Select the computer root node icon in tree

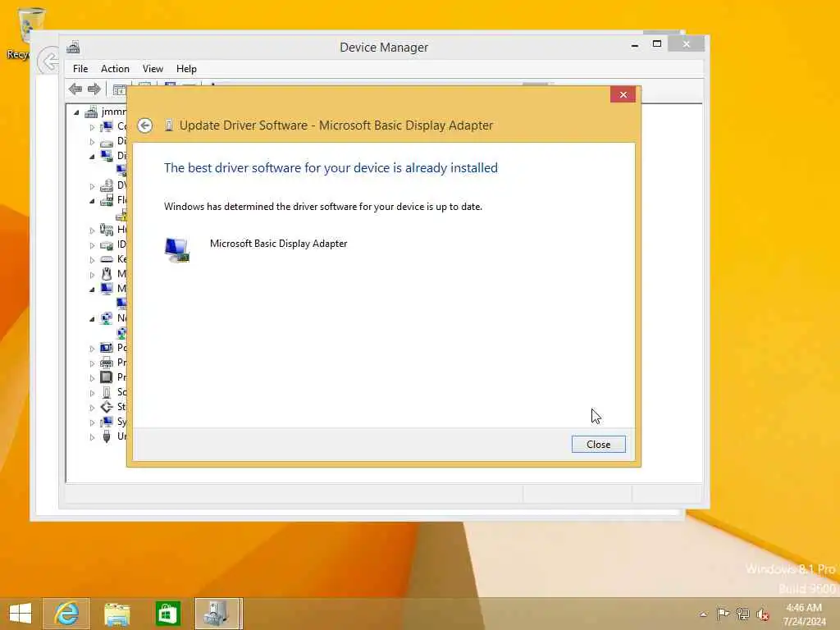coord(91,112)
